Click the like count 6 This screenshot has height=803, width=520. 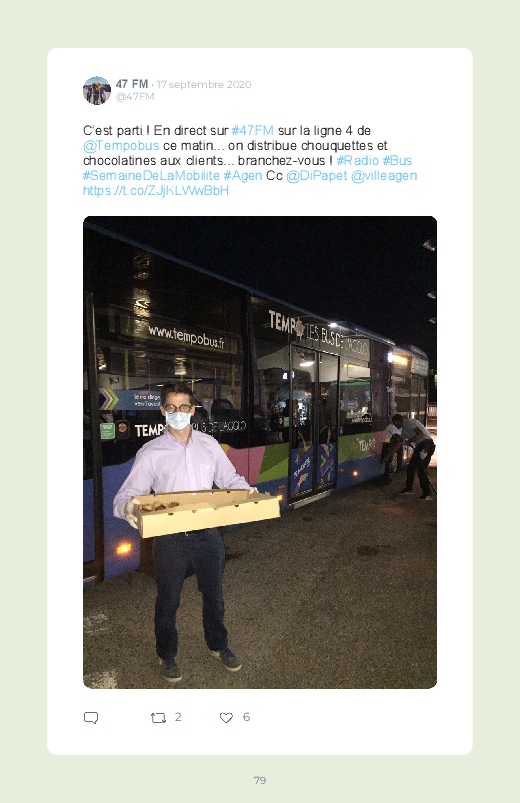click(x=246, y=717)
